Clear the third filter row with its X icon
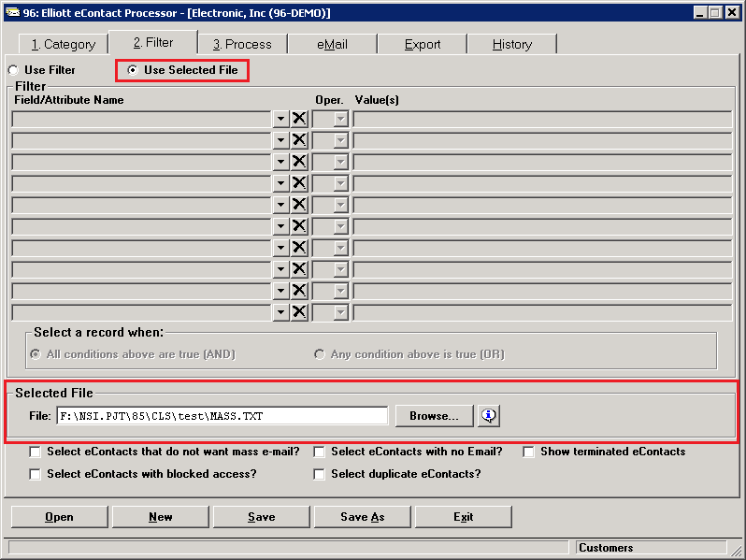 (x=299, y=162)
